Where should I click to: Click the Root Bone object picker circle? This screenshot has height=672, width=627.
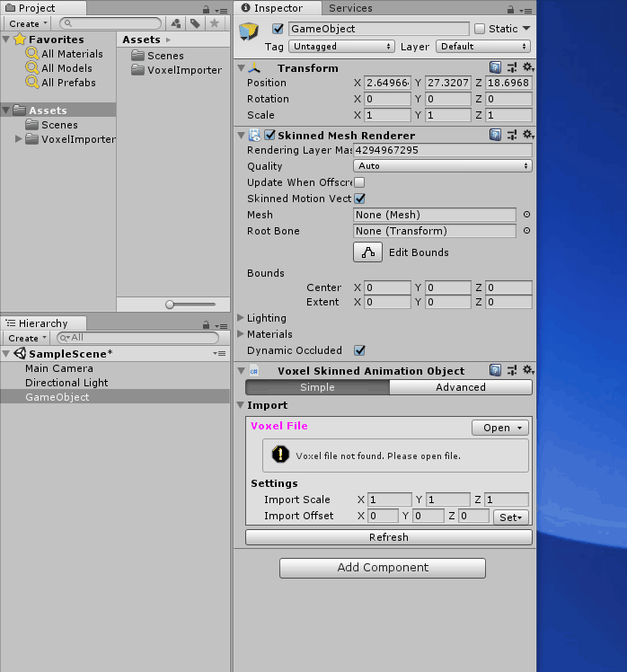pyautogui.click(x=526, y=231)
